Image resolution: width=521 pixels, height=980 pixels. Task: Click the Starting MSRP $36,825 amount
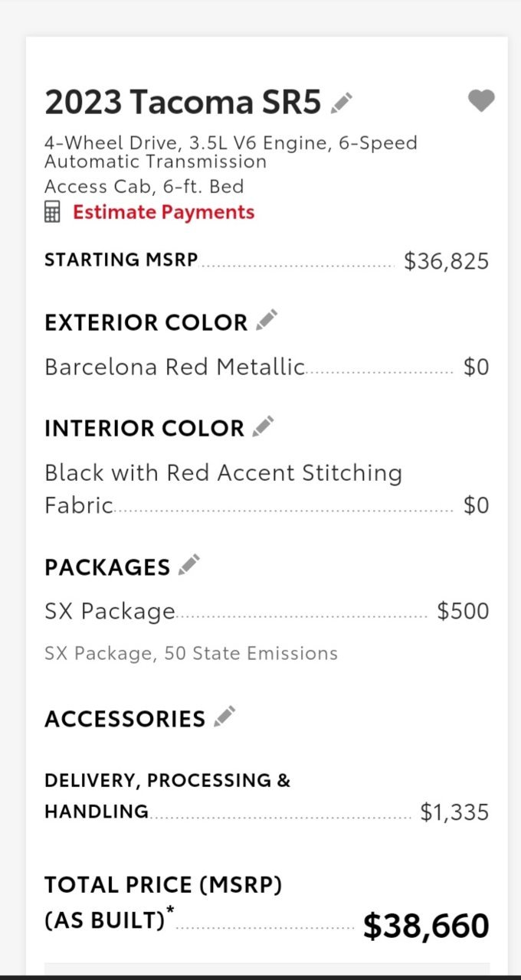pos(447,261)
